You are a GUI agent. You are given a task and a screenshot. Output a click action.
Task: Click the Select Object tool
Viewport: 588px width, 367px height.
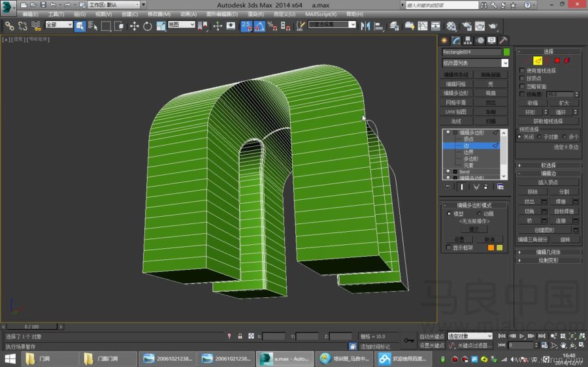[80, 26]
